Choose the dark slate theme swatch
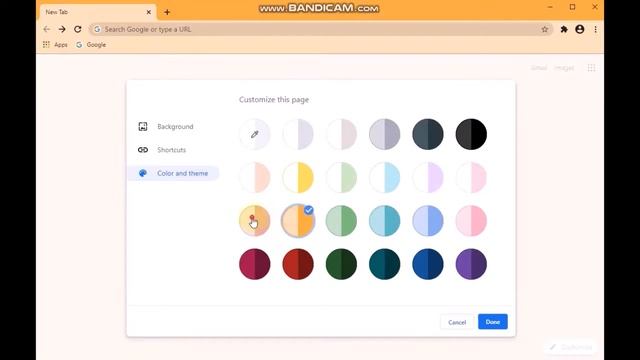 pyautogui.click(x=428, y=134)
